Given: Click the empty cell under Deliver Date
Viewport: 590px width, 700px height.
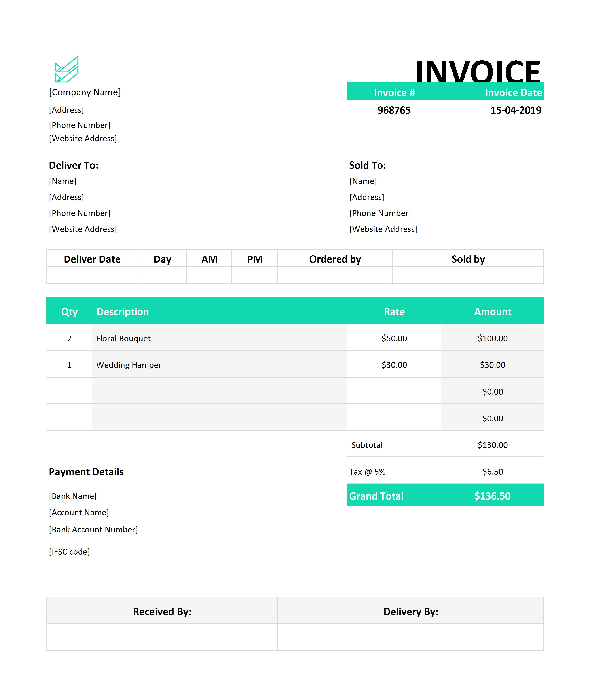Looking at the screenshot, I should point(92,275).
